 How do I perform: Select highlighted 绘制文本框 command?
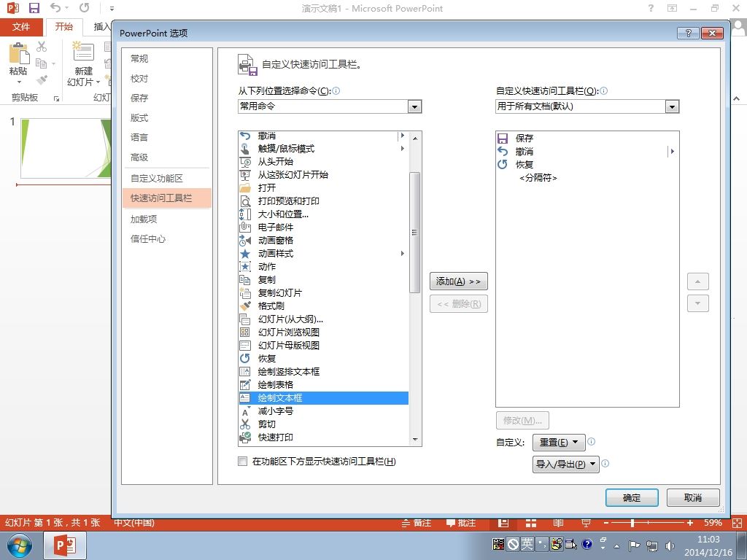click(323, 397)
